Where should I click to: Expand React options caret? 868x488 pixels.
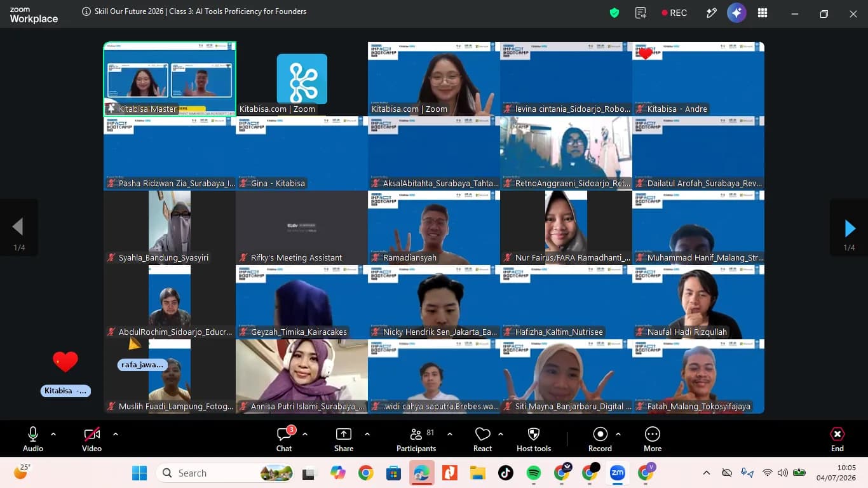[501, 434]
